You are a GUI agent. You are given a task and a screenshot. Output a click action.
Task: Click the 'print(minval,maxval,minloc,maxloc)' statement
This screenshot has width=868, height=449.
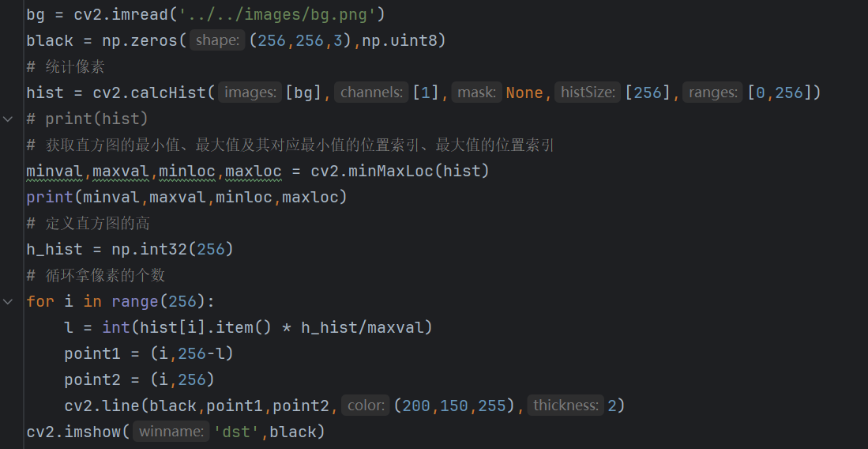(186, 198)
